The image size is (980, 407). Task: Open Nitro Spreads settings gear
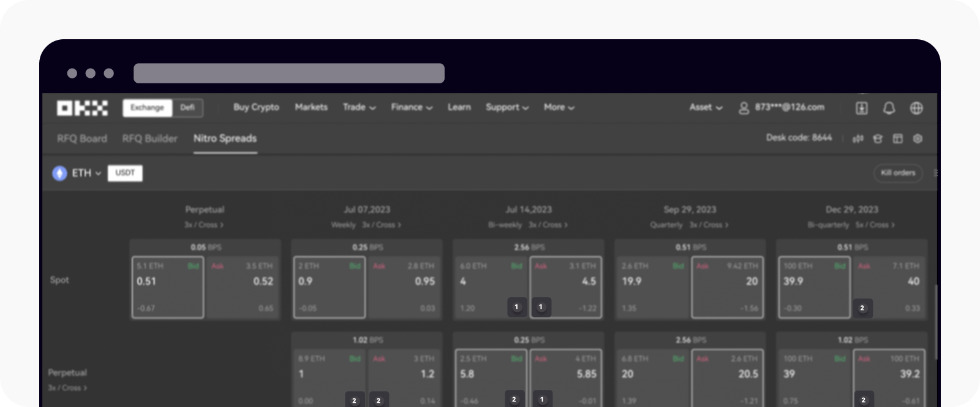point(918,139)
